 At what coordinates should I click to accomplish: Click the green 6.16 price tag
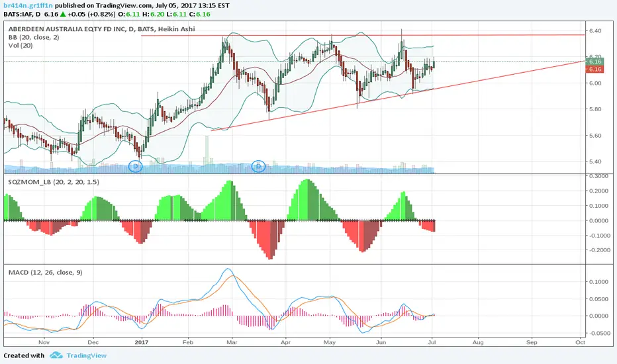(x=594, y=62)
